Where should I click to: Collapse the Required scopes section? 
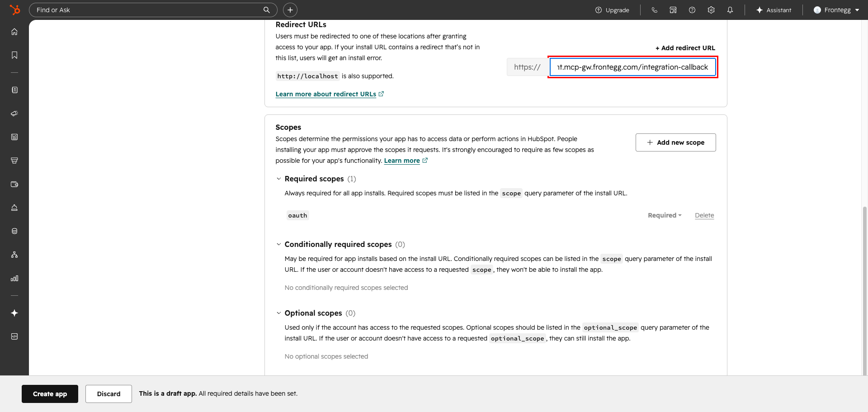click(278, 179)
